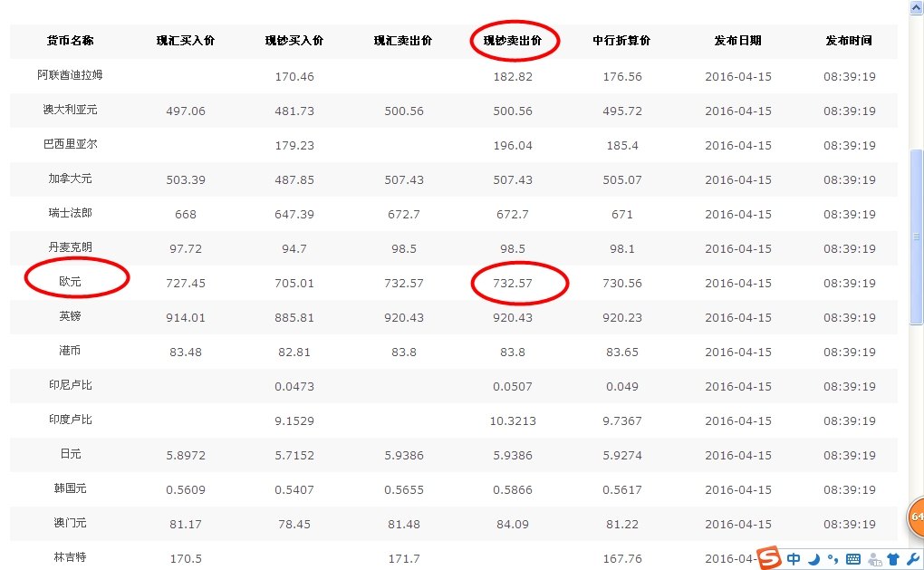Screen dimensions: 924x570
Task: Select the 瑞士法郎 currency name
Action: (70, 213)
